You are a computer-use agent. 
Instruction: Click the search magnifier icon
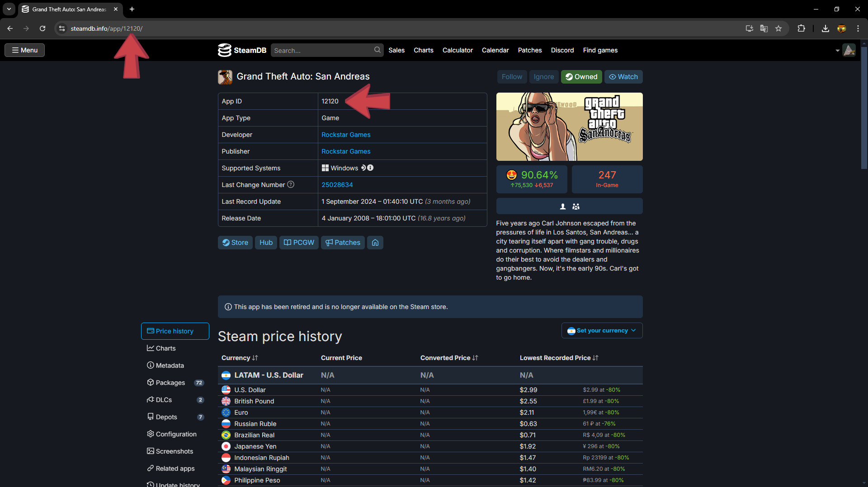pyautogui.click(x=377, y=50)
